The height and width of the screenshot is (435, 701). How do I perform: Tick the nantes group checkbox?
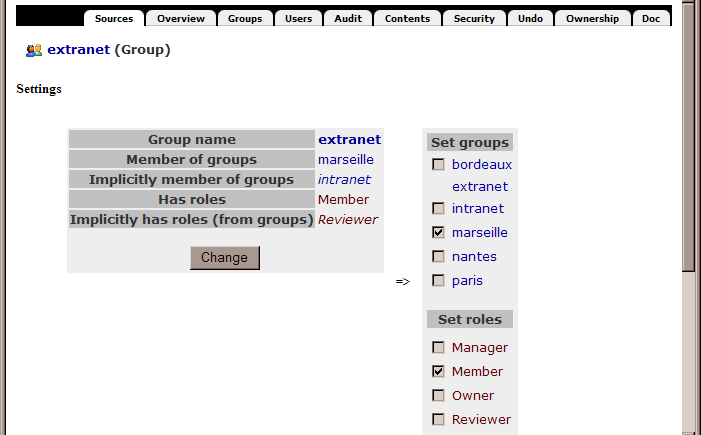click(x=438, y=256)
